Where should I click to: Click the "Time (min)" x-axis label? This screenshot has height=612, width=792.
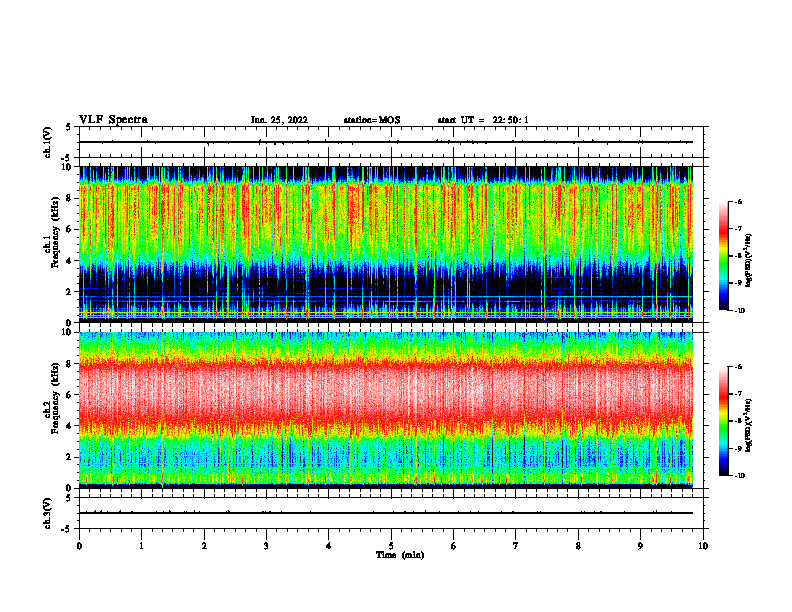point(400,555)
